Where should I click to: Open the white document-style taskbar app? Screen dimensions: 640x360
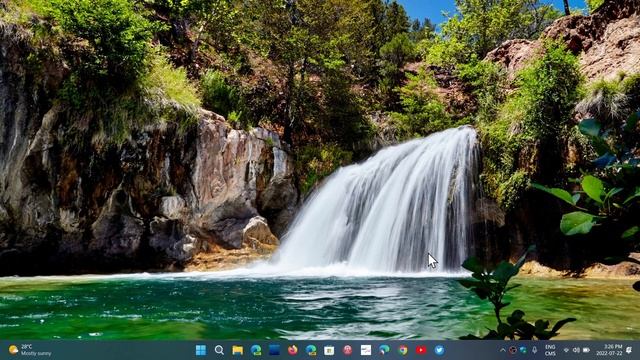pos(366,350)
